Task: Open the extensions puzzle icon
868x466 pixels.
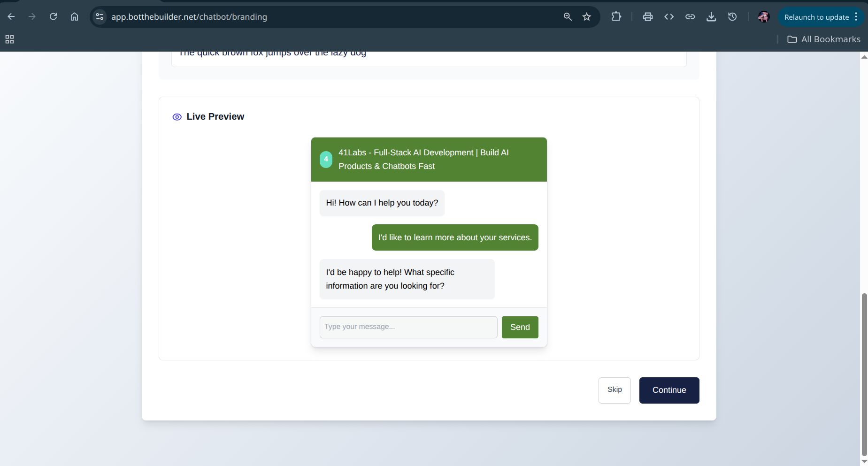Action: click(x=616, y=17)
